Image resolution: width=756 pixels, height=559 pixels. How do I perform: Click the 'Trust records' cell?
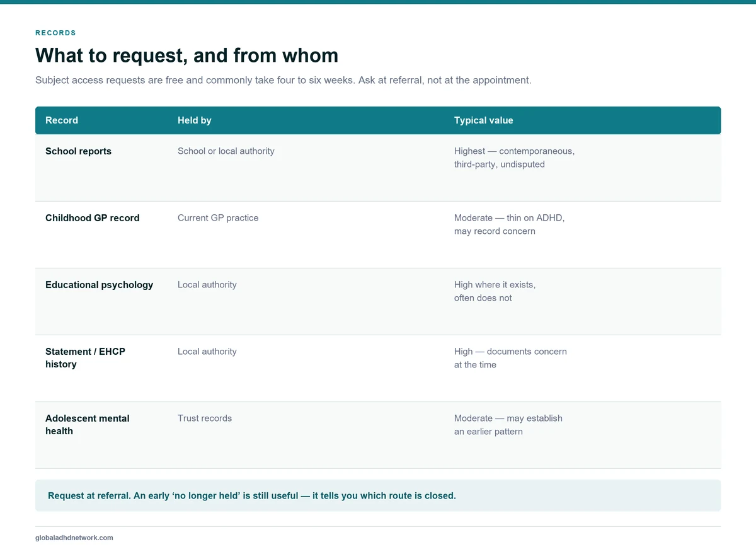point(205,418)
